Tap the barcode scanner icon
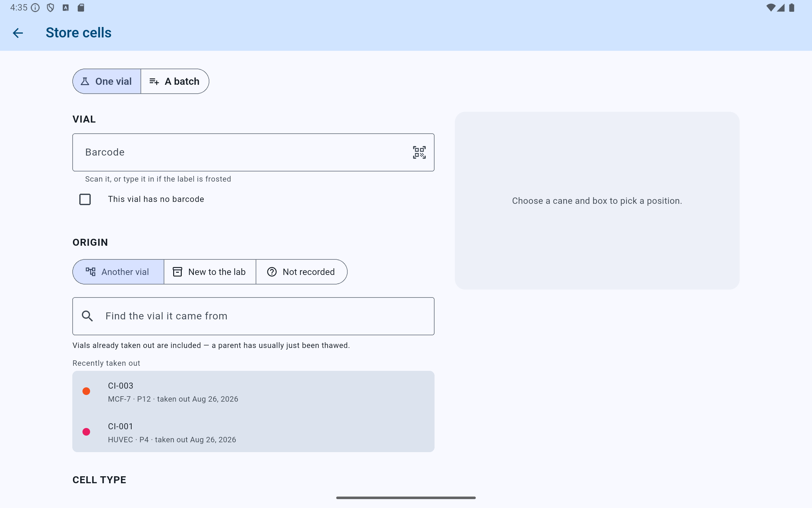 (x=419, y=152)
